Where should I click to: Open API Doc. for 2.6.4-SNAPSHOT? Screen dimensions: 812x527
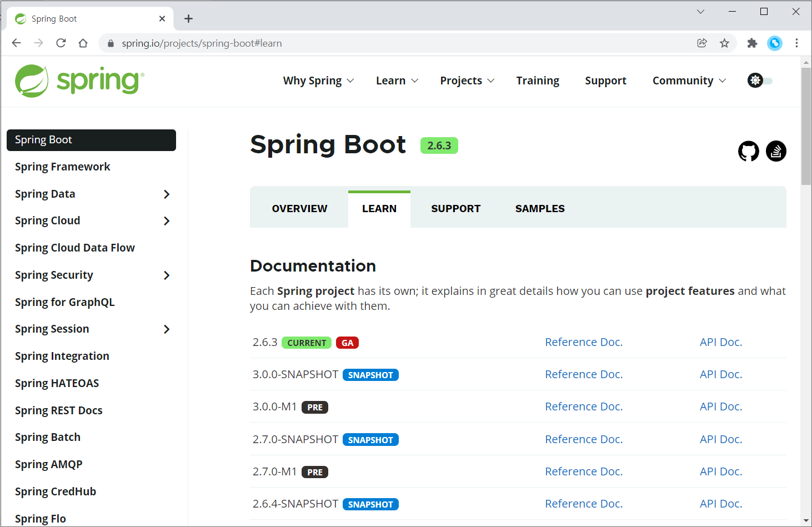(x=721, y=504)
